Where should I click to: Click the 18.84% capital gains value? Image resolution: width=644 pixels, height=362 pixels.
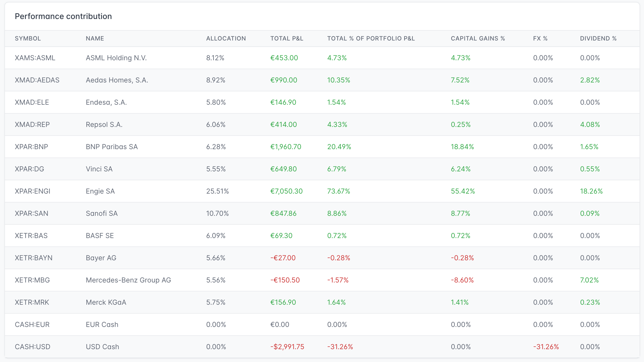click(462, 147)
